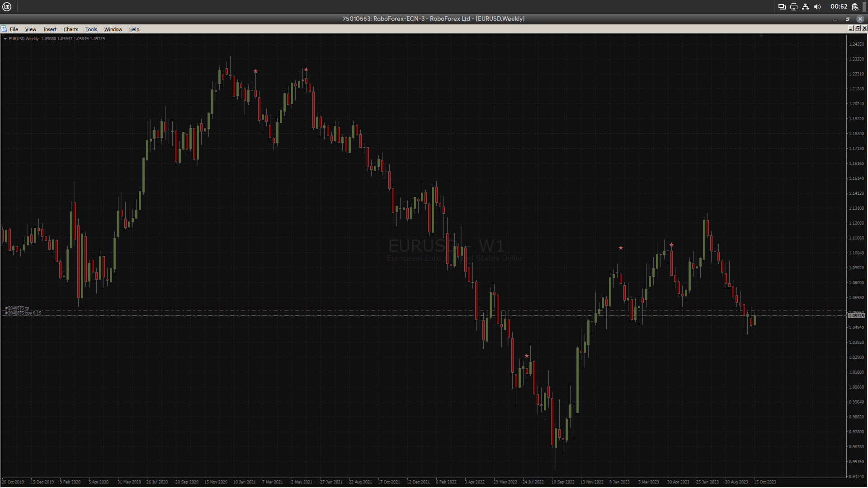Click the #2048875 buy 0.15 order label

point(23,313)
